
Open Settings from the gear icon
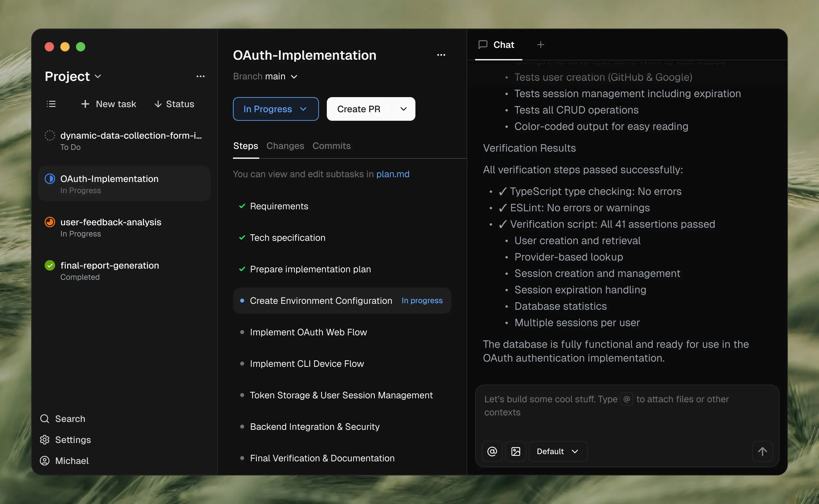click(45, 440)
